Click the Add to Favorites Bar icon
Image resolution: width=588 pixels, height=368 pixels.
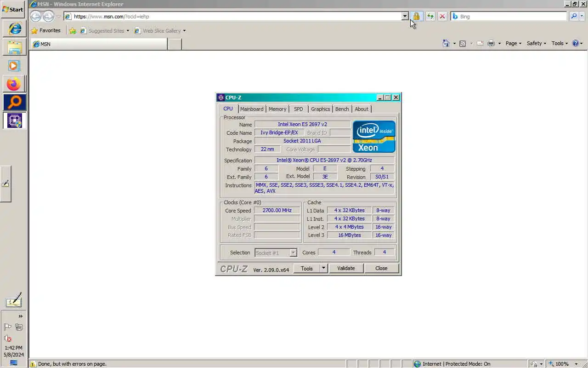coord(73,31)
